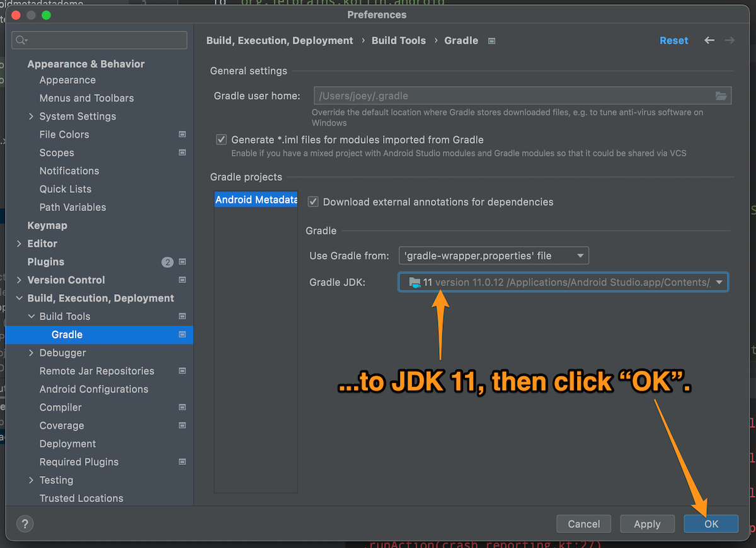
Task: Toggle Generate *.iml files checkbox
Action: click(x=221, y=140)
